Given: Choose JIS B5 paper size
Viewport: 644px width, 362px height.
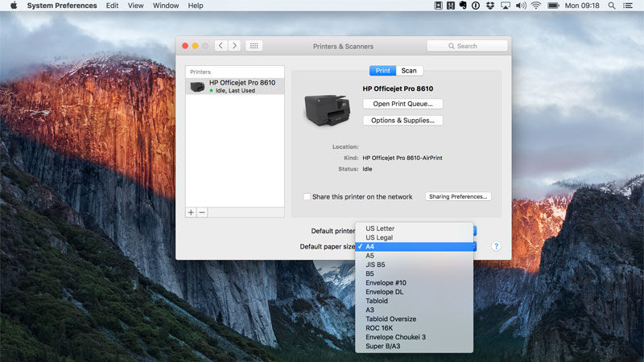Looking at the screenshot, I should click(x=414, y=265).
